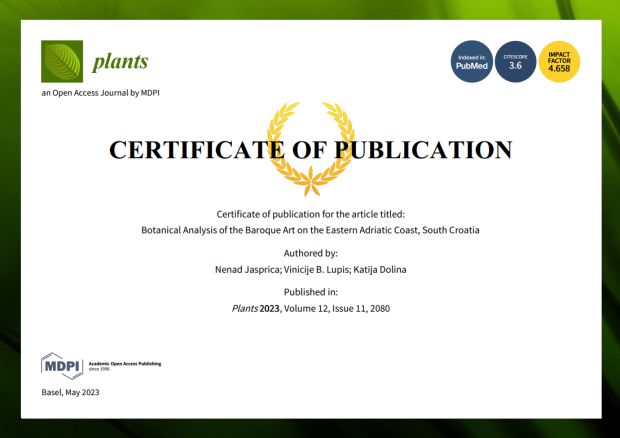This screenshot has height=438, width=620.
Task: Click the green leaf Plants logo
Action: (x=62, y=61)
